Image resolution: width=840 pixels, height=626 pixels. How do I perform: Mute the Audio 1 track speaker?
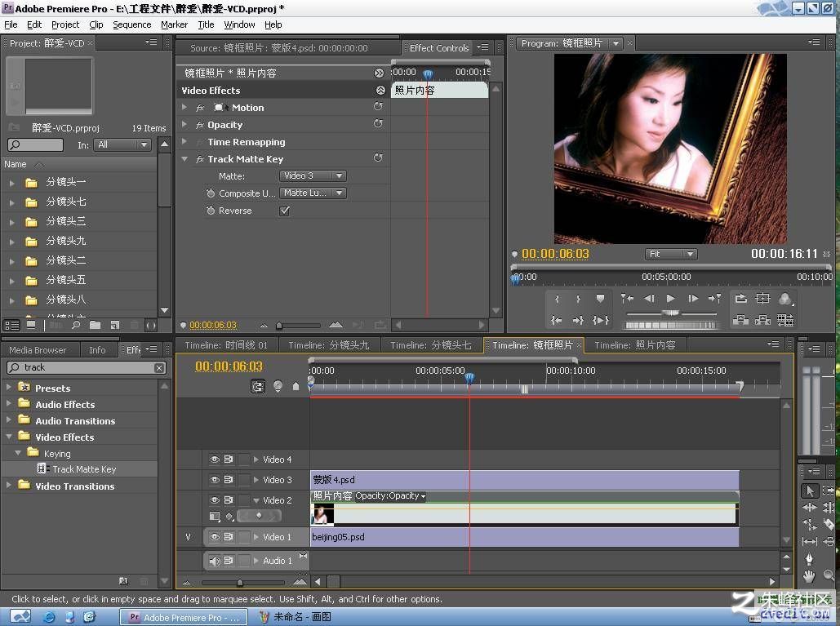coord(214,561)
